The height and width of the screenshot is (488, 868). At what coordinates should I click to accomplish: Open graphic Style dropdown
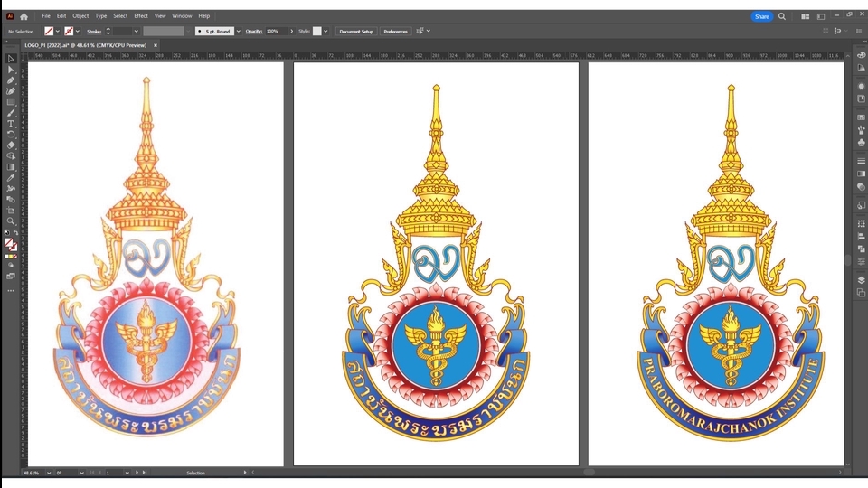(325, 32)
